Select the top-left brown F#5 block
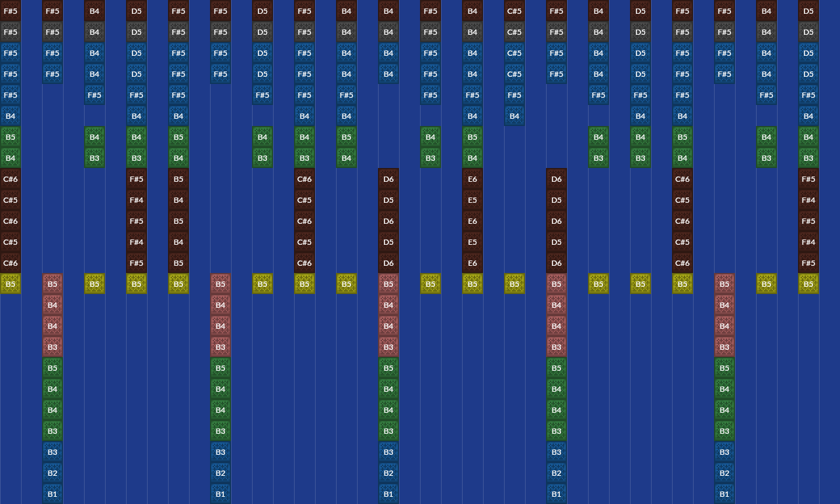Image resolution: width=840 pixels, height=504 pixels. [x=10, y=11]
